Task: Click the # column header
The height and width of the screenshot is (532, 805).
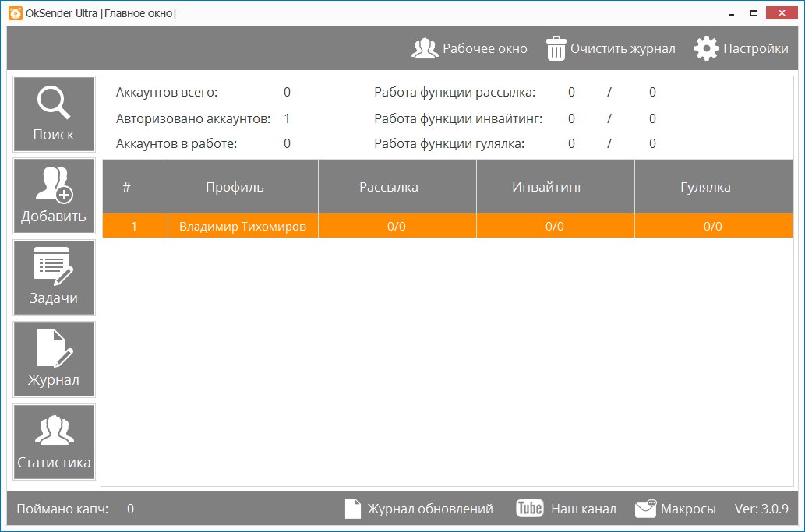Action: coord(126,187)
